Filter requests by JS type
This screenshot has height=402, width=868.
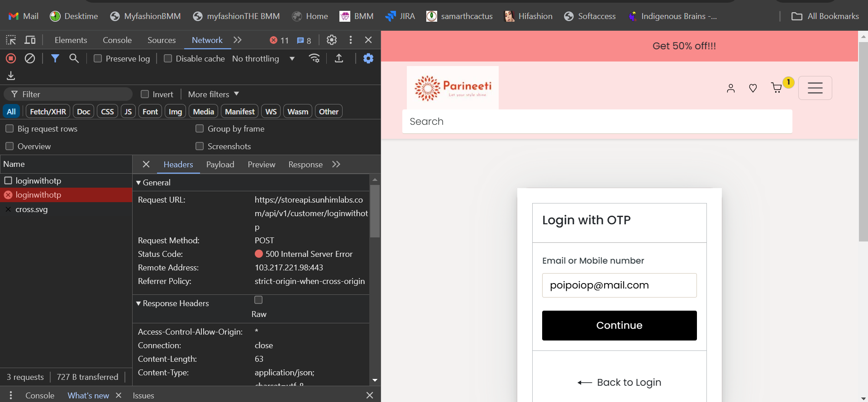[128, 112]
